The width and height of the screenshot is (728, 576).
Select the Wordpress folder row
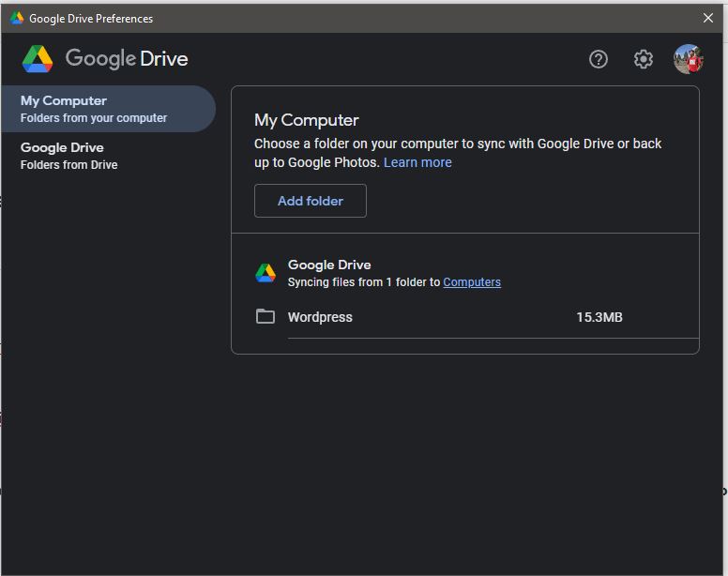[477, 317]
